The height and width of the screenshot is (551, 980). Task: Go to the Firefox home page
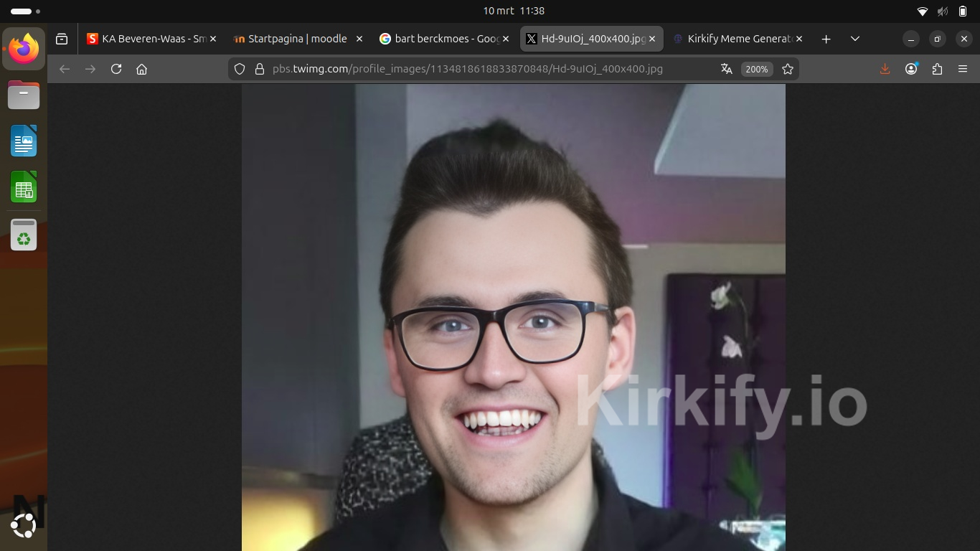(142, 69)
